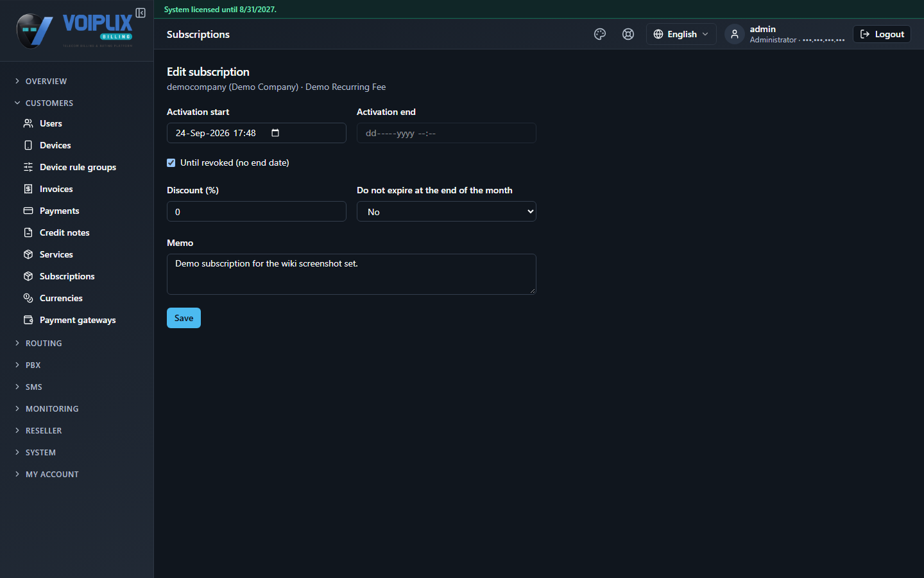Open the theme palette icon in header
This screenshot has width=924, height=578.
[600, 34]
